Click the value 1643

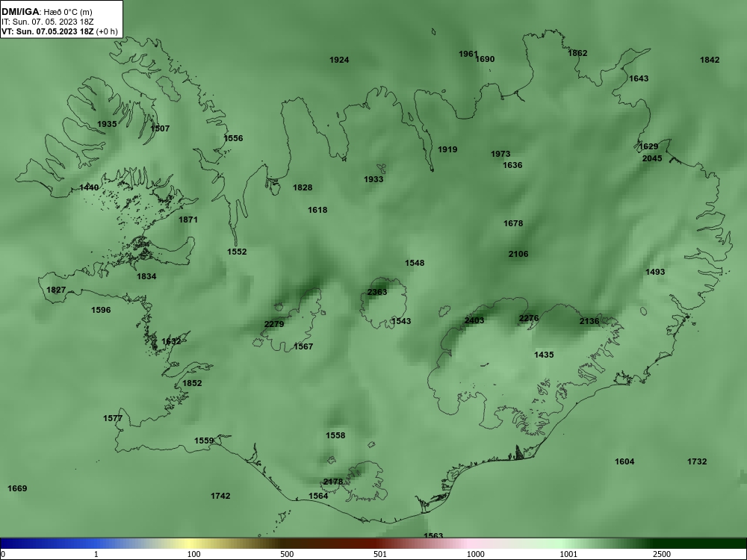coord(639,78)
